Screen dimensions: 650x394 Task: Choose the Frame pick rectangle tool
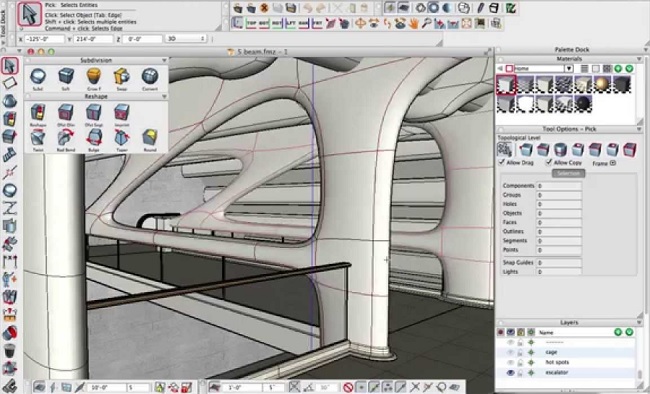click(10, 83)
